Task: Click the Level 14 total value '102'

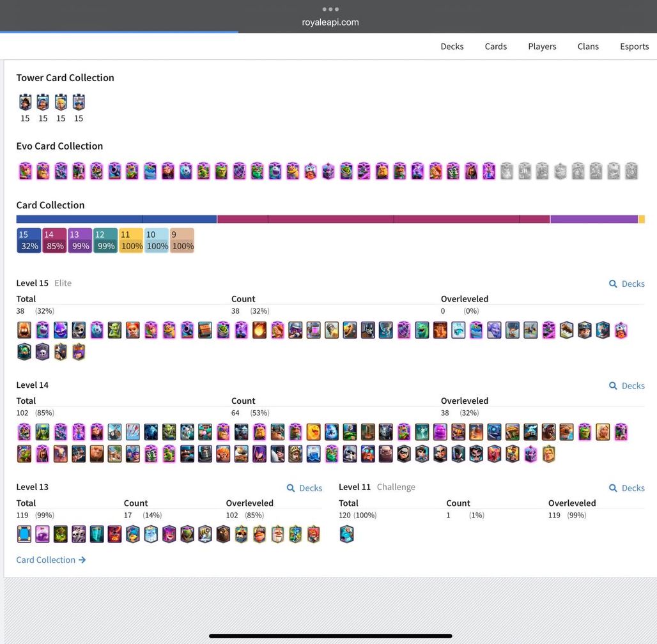Action: coord(22,413)
